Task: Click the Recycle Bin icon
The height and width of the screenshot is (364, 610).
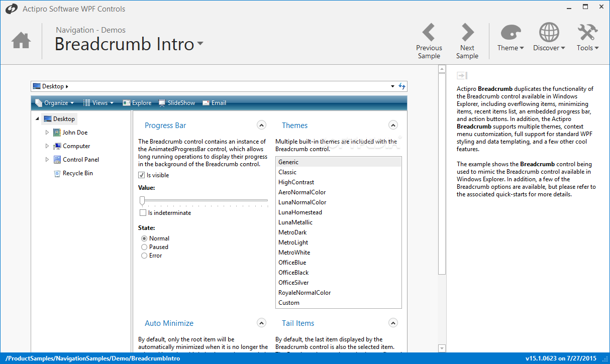Action: pyautogui.click(x=57, y=173)
